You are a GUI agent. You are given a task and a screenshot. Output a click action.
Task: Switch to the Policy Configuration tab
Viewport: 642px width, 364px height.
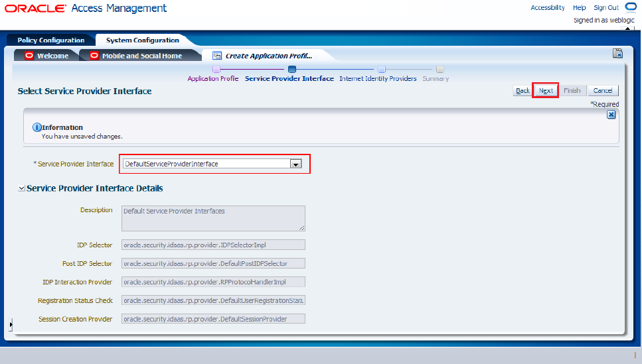pos(50,40)
